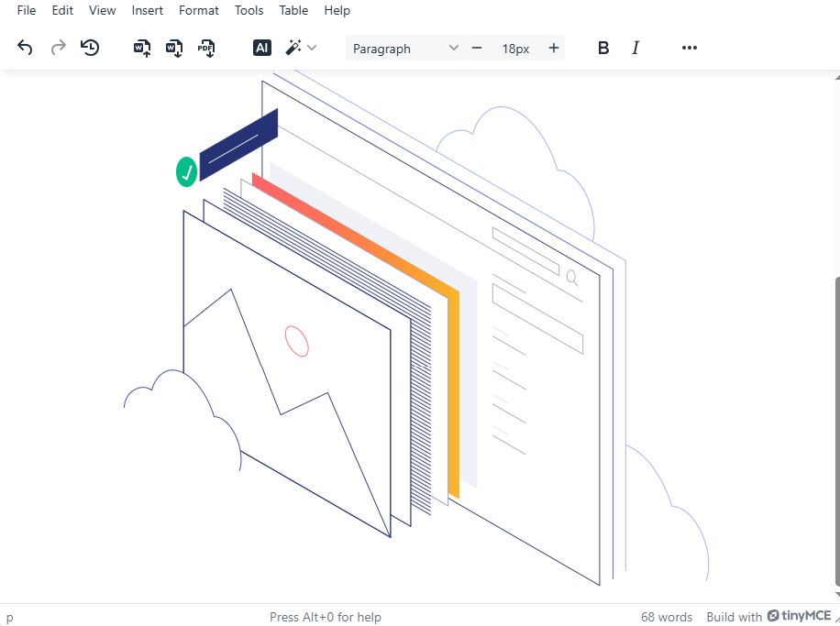Viewport: 840px width, 626px height.
Task: Export to Word document icon
Action: coord(174,48)
